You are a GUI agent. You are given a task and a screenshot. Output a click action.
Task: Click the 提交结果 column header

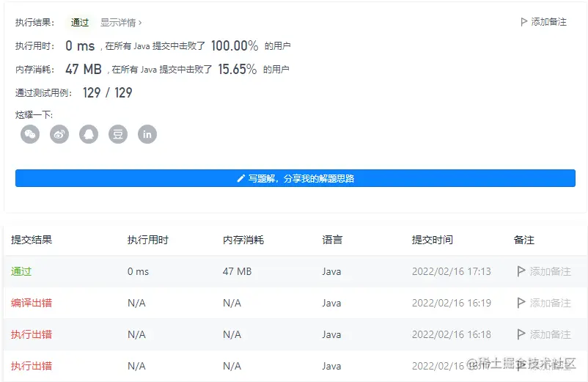[x=32, y=240]
